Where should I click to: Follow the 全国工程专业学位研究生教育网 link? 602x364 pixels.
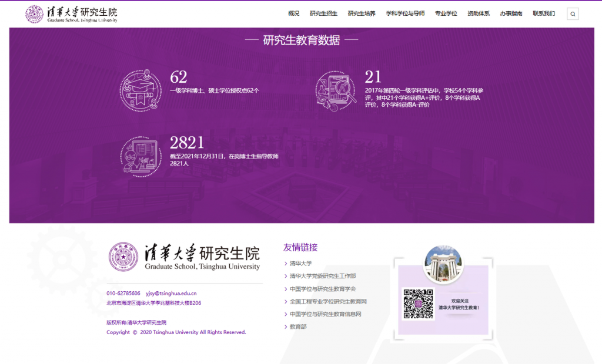(328, 302)
